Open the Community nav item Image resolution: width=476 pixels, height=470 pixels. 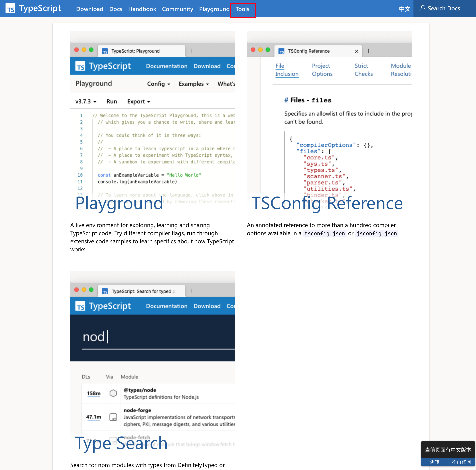(177, 9)
